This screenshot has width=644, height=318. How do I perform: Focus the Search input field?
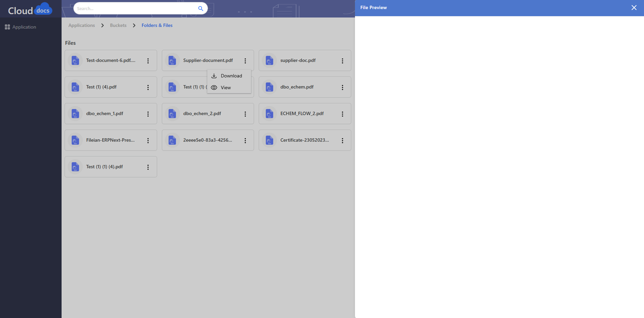point(135,8)
